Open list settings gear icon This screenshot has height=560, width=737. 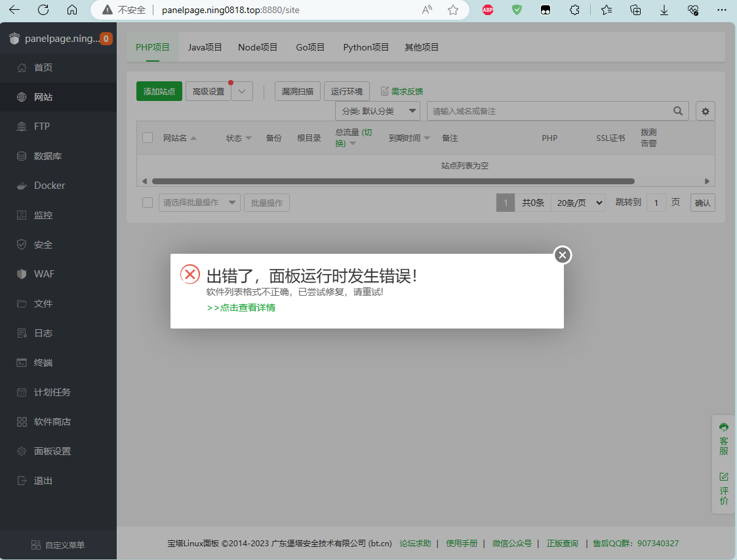point(706,111)
